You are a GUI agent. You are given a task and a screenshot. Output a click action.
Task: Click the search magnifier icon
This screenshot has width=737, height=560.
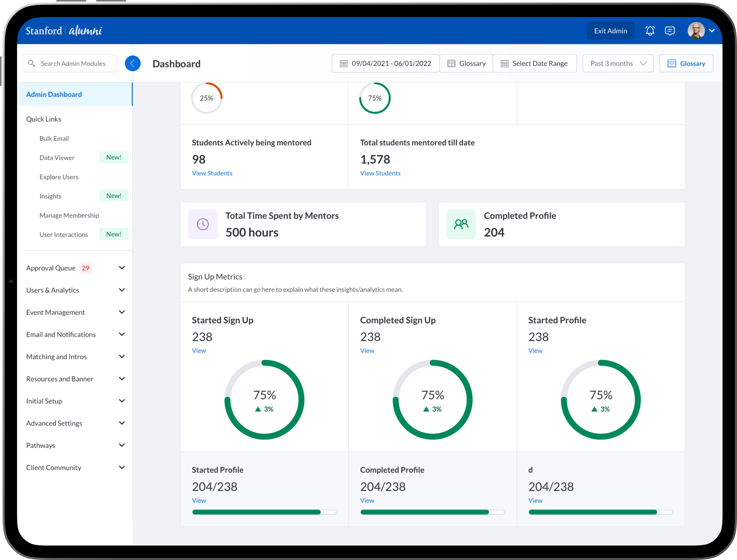(32, 63)
